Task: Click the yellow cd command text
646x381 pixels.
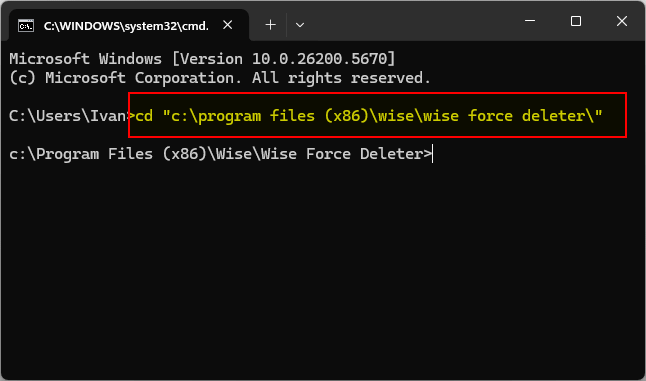Action: pyautogui.click(x=369, y=116)
